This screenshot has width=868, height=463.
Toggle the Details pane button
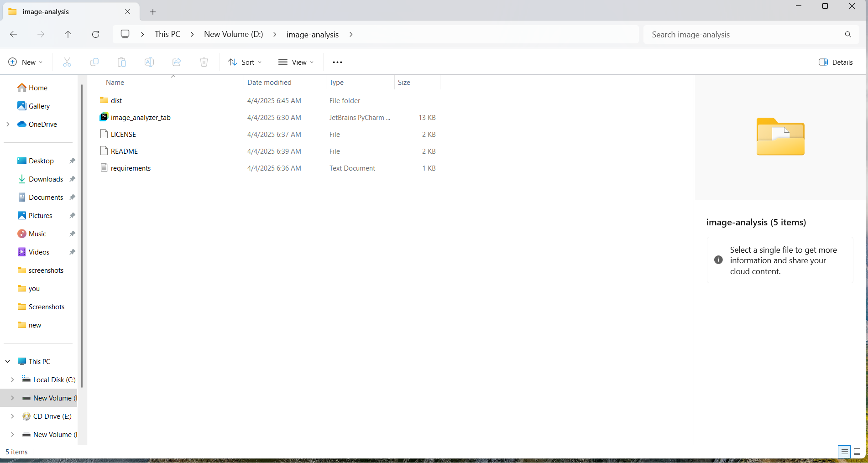coord(836,62)
